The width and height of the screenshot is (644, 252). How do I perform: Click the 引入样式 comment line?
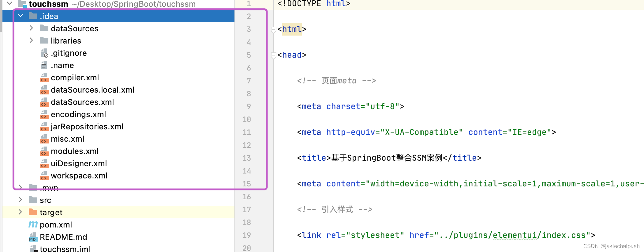click(335, 210)
